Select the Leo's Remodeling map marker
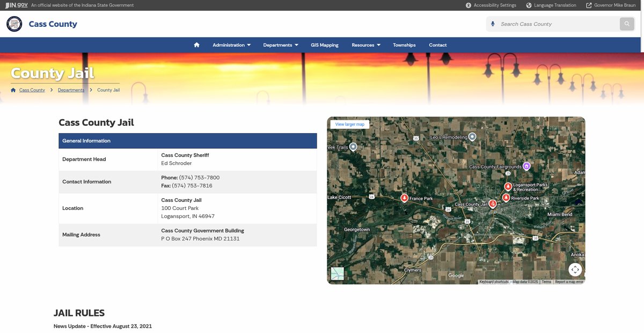Image resolution: width=644 pixels, height=333 pixels. coord(472,137)
